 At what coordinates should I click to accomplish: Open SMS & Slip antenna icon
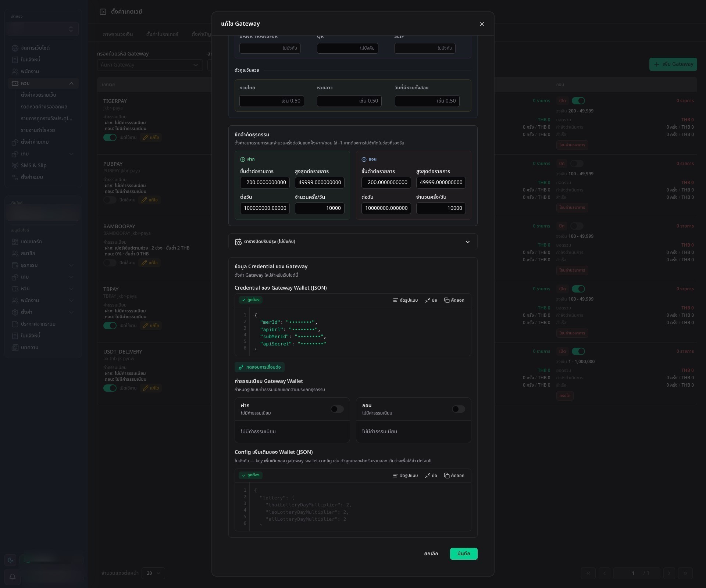(x=15, y=166)
